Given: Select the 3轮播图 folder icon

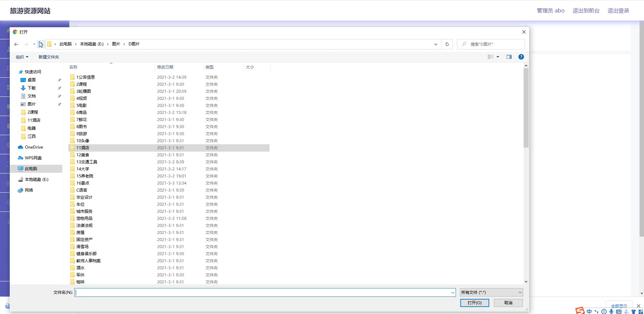Looking at the screenshot, I should [x=72, y=91].
